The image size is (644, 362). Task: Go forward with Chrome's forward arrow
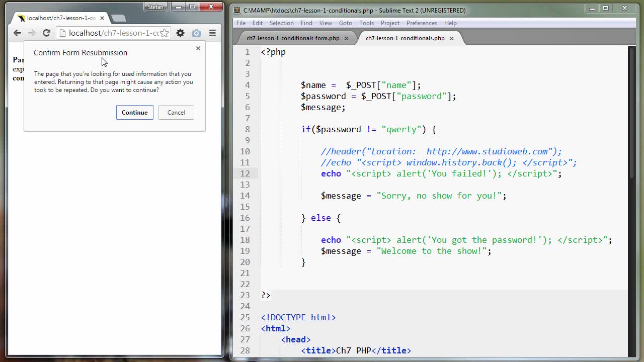32,33
